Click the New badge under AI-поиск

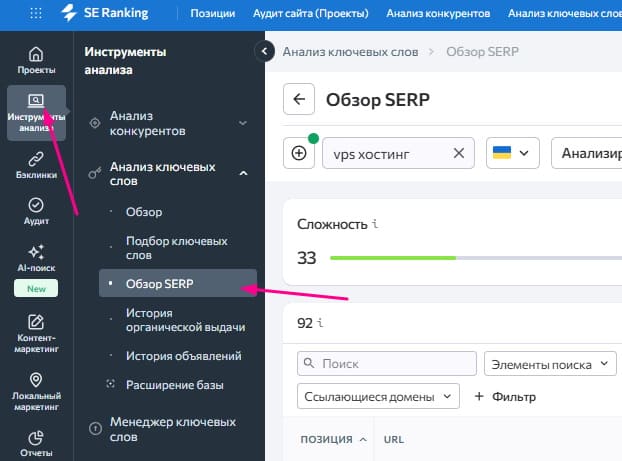(x=36, y=288)
